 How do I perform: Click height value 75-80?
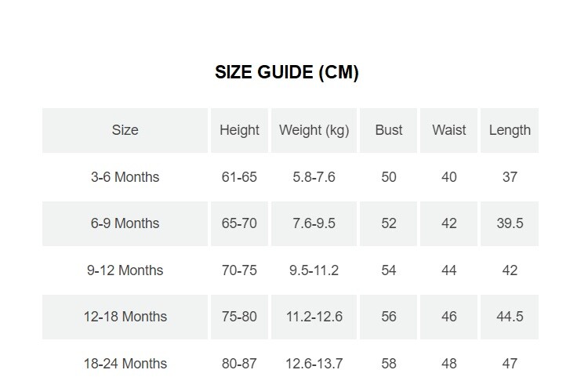point(239,317)
